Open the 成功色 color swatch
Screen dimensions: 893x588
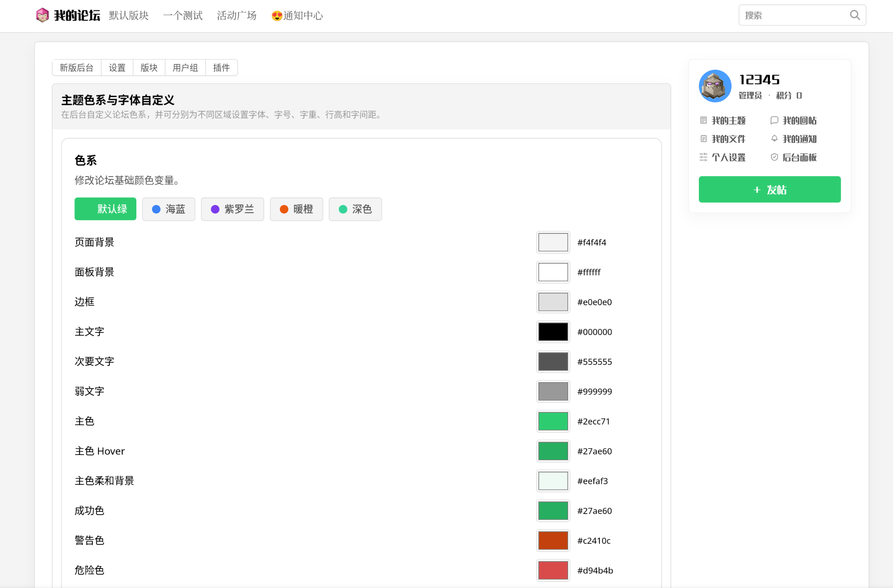[553, 511]
